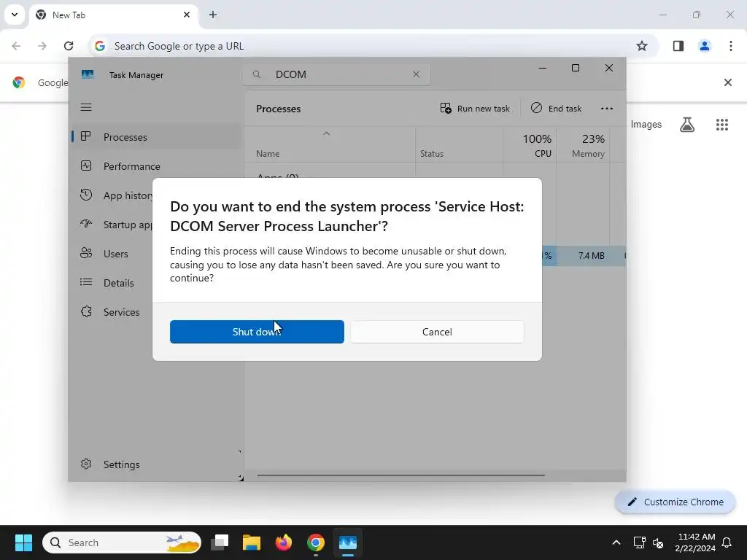747x560 pixels.
Task: Click End task button
Action: click(557, 109)
